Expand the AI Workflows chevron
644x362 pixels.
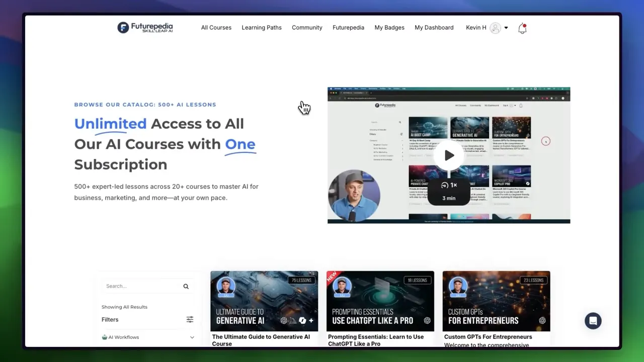click(192, 337)
